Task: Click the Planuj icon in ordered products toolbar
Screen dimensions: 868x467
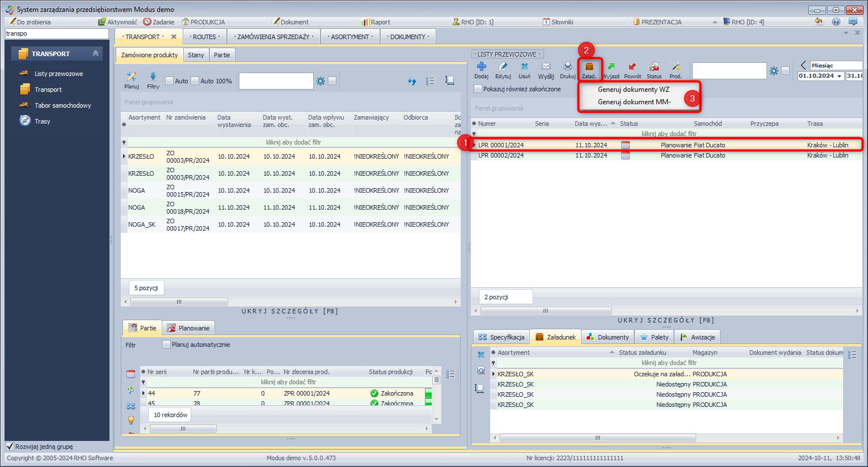Action: (x=132, y=77)
